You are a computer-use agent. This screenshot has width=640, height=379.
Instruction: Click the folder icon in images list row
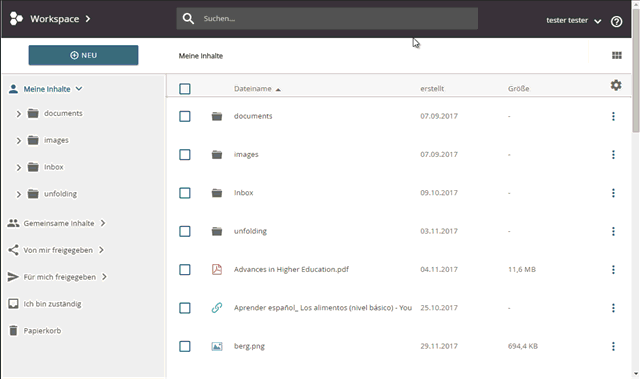pyautogui.click(x=217, y=155)
